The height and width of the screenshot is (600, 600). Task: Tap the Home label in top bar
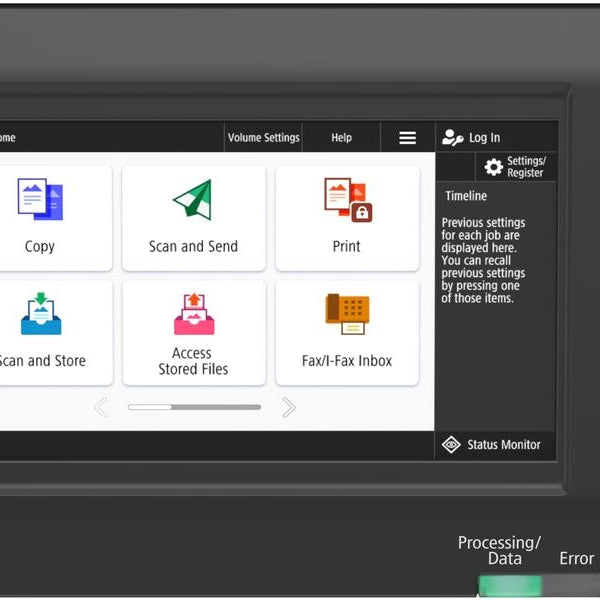coord(8,138)
